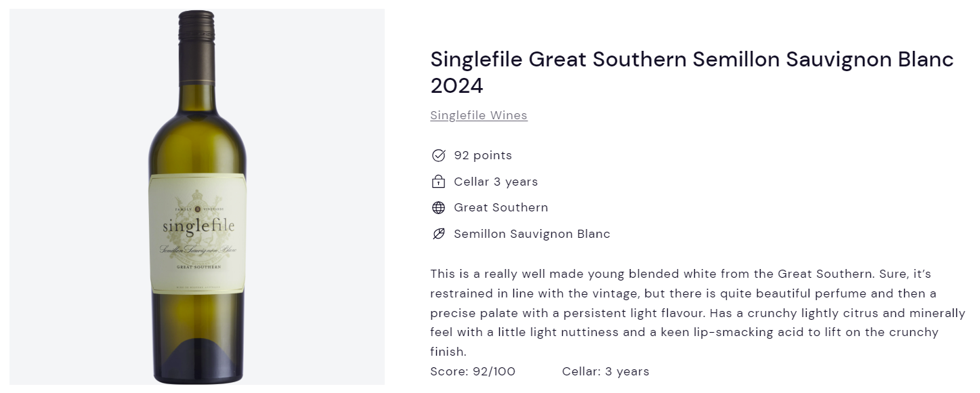Click the points badge checkmark icon

tap(438, 156)
